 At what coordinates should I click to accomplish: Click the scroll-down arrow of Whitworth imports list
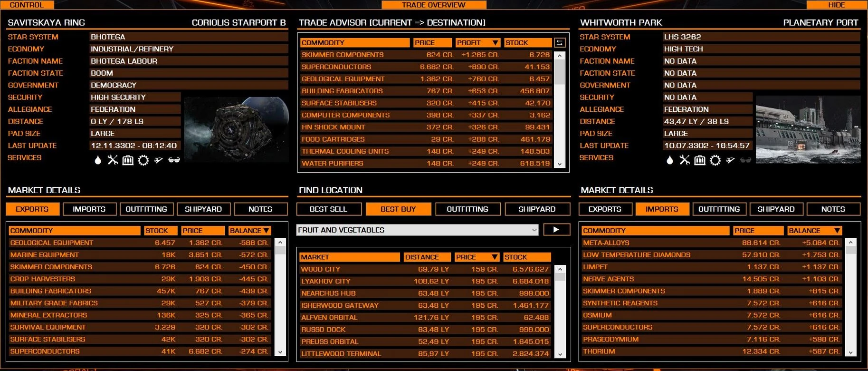851,352
